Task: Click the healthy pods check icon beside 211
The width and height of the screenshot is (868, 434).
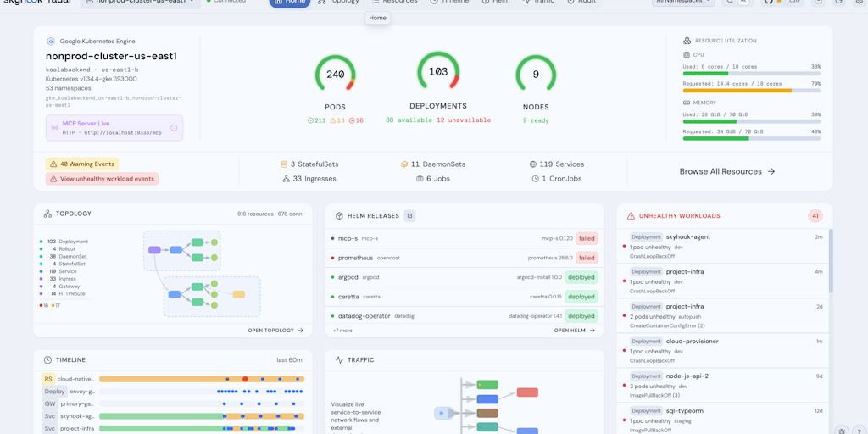Action: point(310,120)
